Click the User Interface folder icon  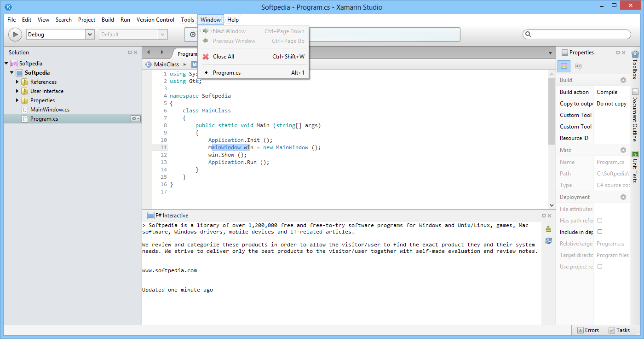[x=25, y=91]
